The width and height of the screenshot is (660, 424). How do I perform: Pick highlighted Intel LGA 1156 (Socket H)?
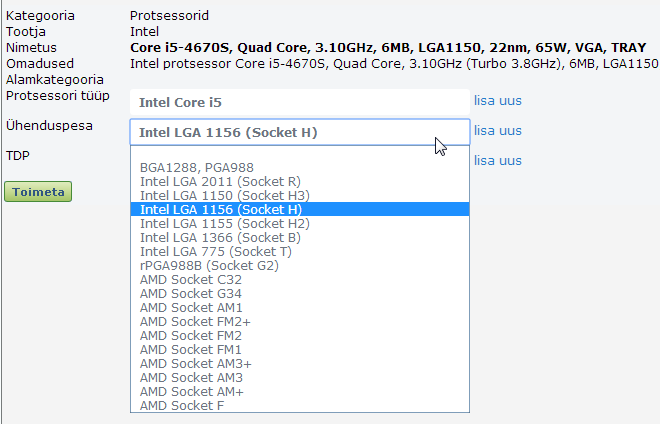(x=300, y=209)
